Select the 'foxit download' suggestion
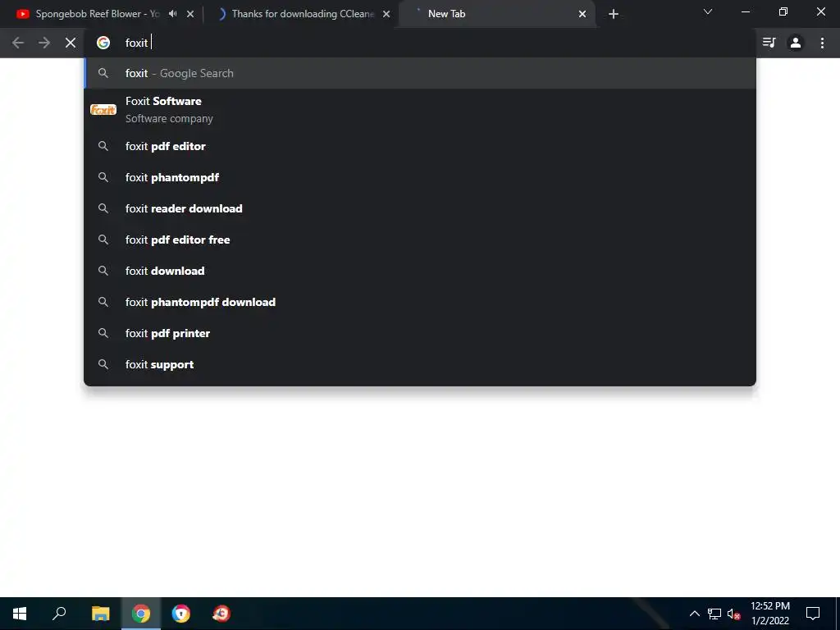Screen dimensions: 840x630 point(420,271)
